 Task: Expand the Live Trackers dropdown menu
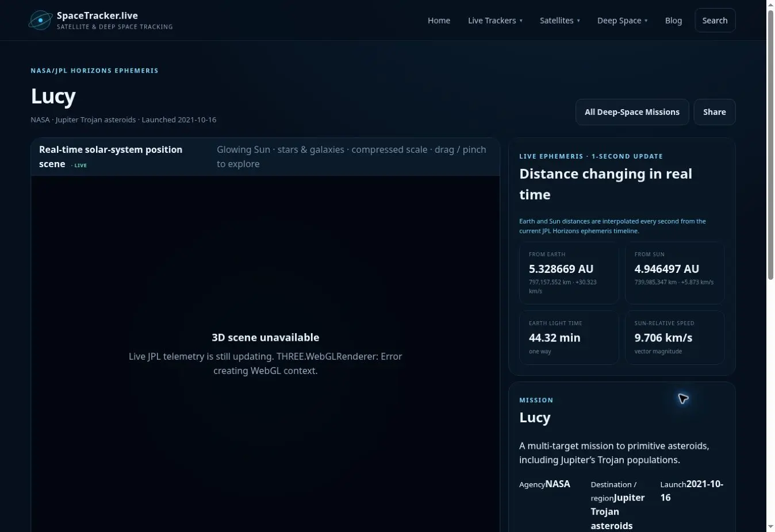coord(495,20)
